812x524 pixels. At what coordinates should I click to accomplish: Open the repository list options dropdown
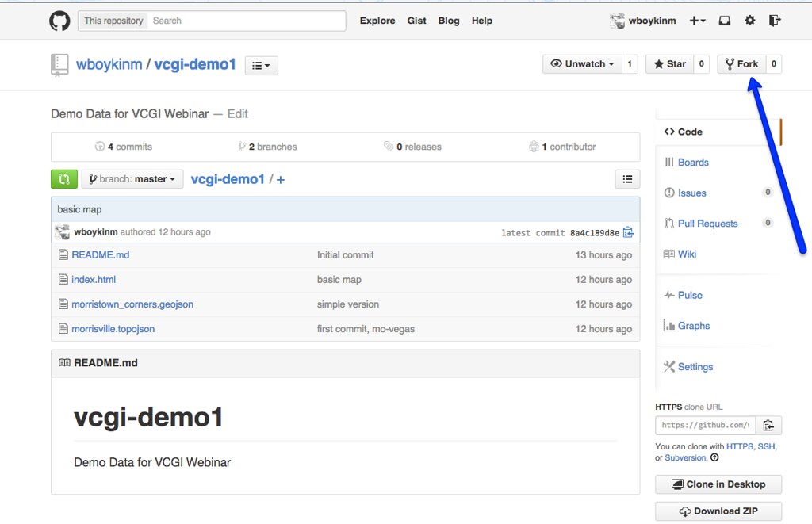click(261, 66)
